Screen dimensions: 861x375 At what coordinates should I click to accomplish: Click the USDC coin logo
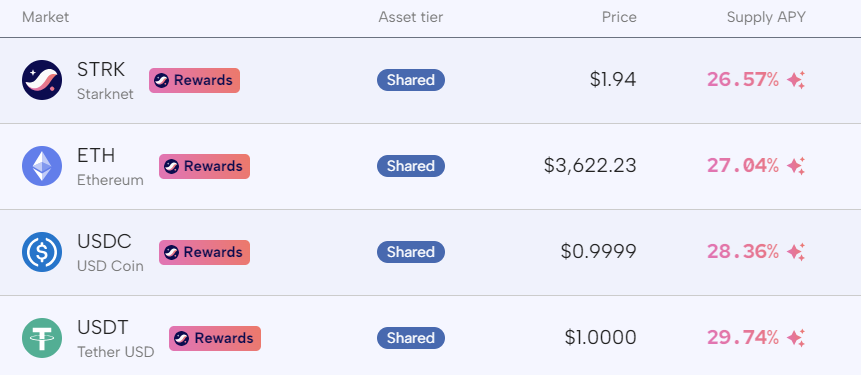coord(42,252)
